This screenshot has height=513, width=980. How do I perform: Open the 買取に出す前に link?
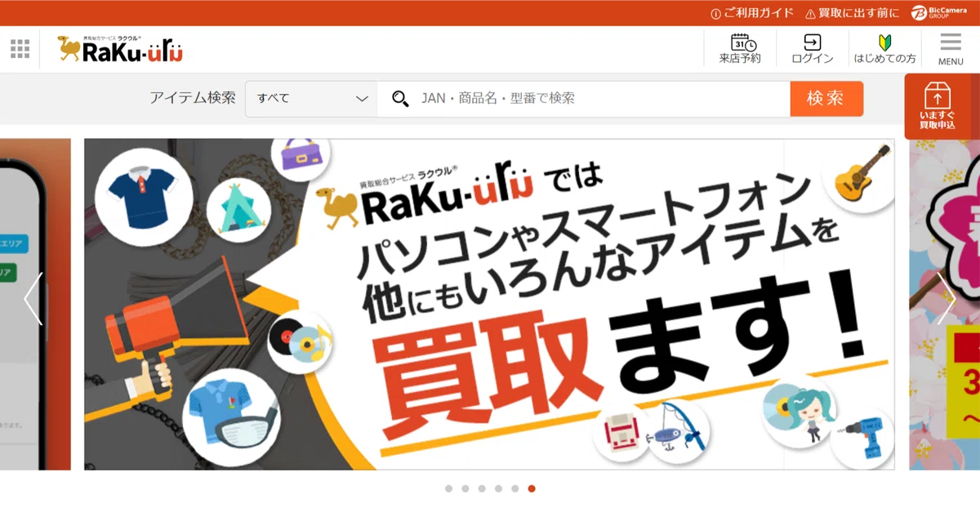852,12
